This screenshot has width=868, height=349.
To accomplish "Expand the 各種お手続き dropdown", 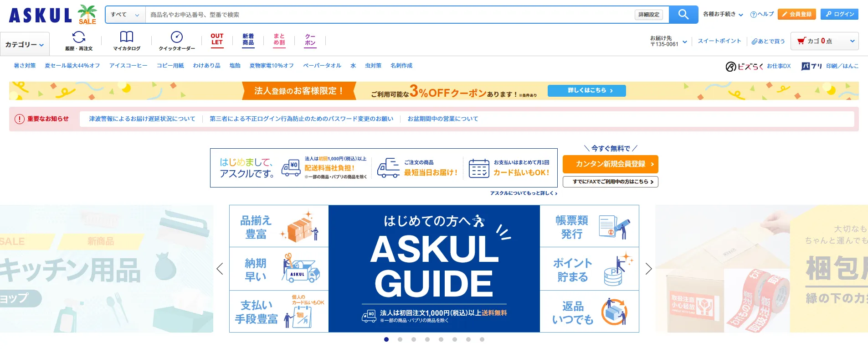I will tap(723, 14).
